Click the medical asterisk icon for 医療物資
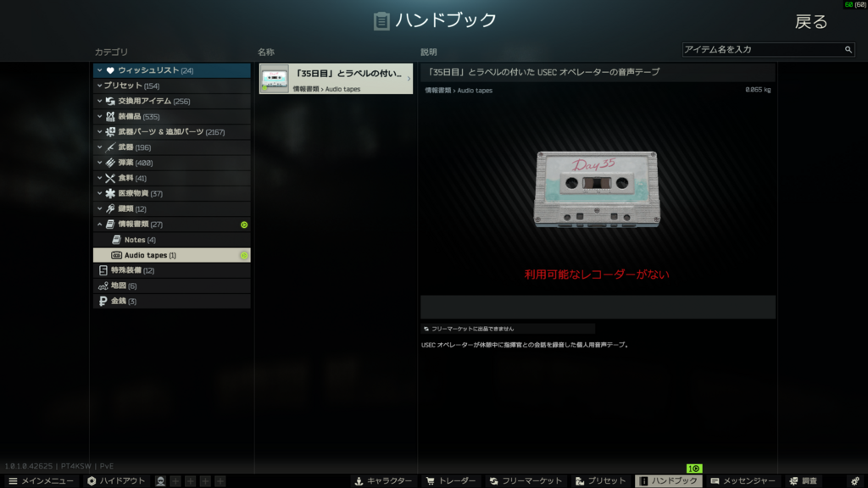Image resolution: width=868 pixels, height=488 pixels. pyautogui.click(x=110, y=193)
